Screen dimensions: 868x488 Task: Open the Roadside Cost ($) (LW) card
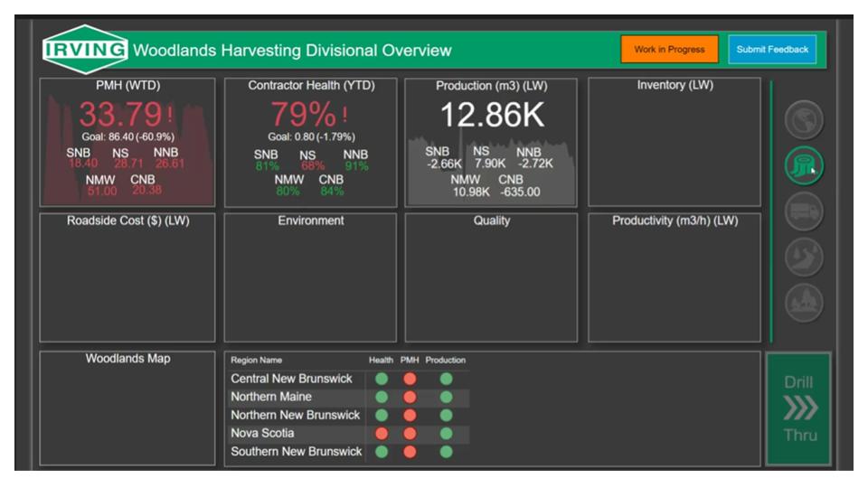[127, 277]
